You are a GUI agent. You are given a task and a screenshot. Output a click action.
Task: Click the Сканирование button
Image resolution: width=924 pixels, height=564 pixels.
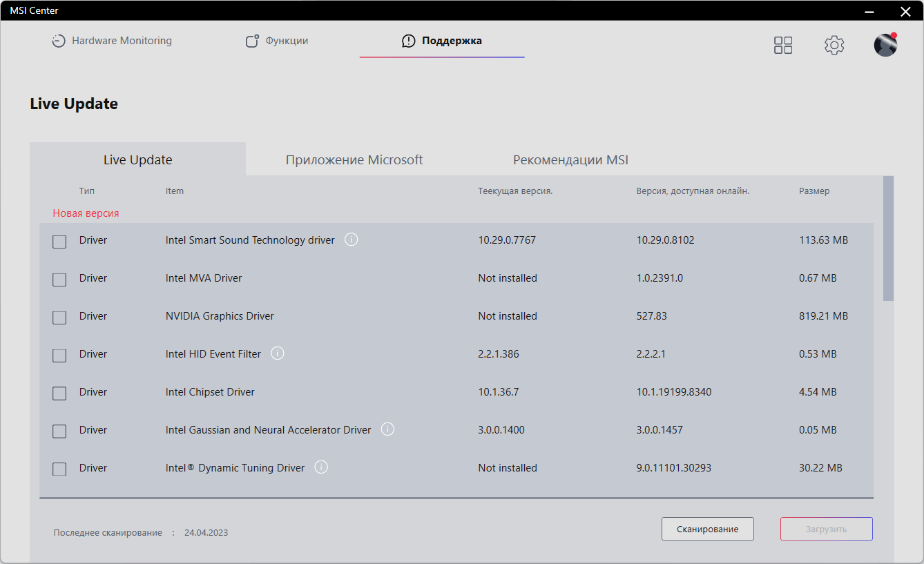click(707, 529)
